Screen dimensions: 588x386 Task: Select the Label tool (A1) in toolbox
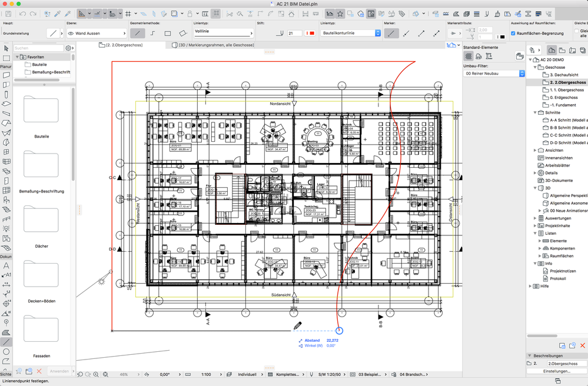pos(6,275)
